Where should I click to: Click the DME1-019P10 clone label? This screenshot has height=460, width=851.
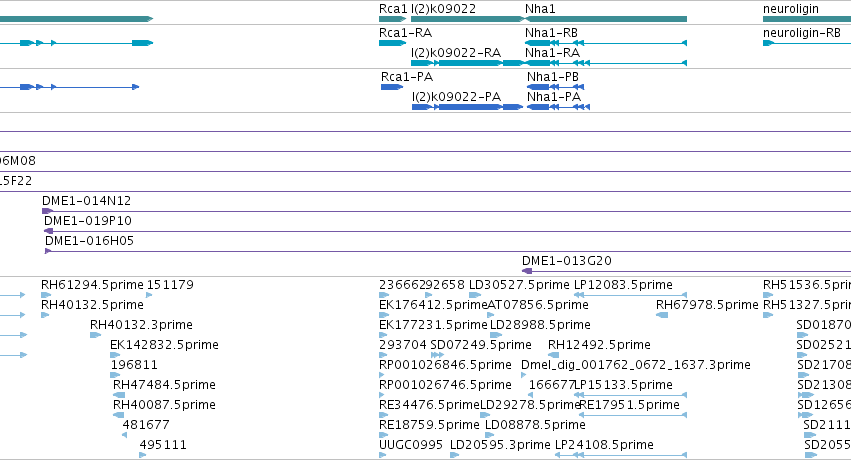click(88, 221)
